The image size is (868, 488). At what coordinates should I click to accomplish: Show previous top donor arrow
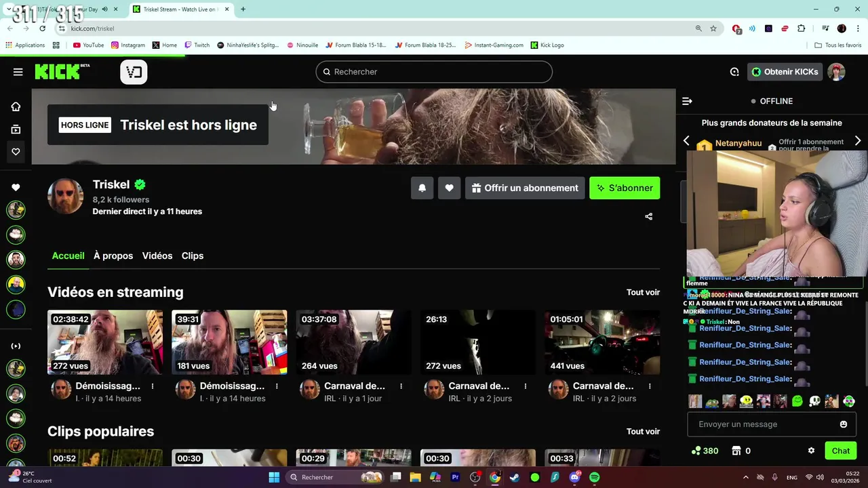pos(686,141)
